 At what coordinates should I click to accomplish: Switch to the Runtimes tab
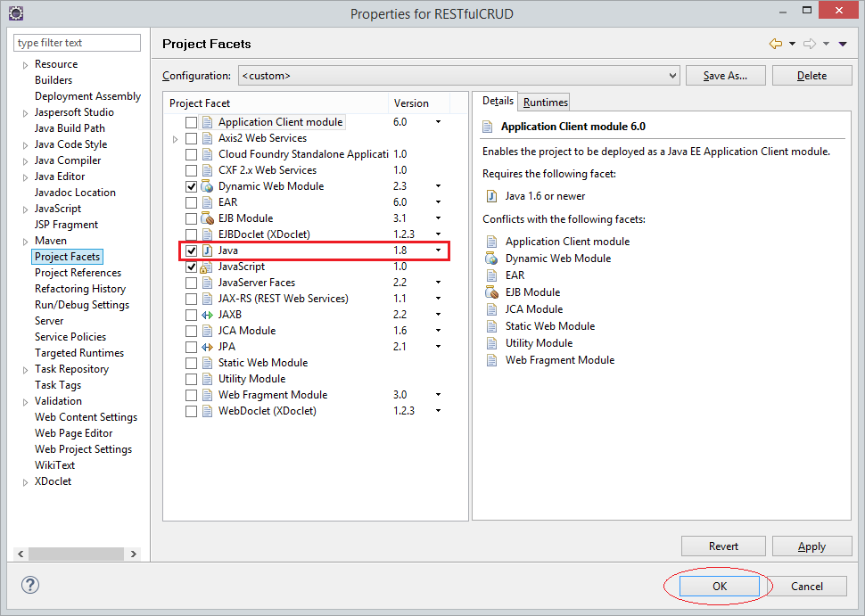(545, 102)
